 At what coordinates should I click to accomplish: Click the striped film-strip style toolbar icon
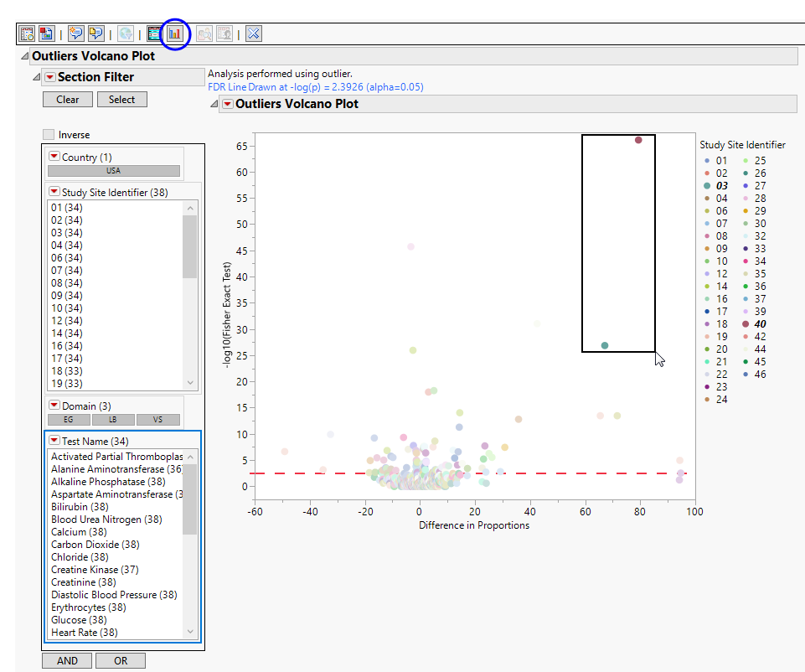[x=154, y=34]
